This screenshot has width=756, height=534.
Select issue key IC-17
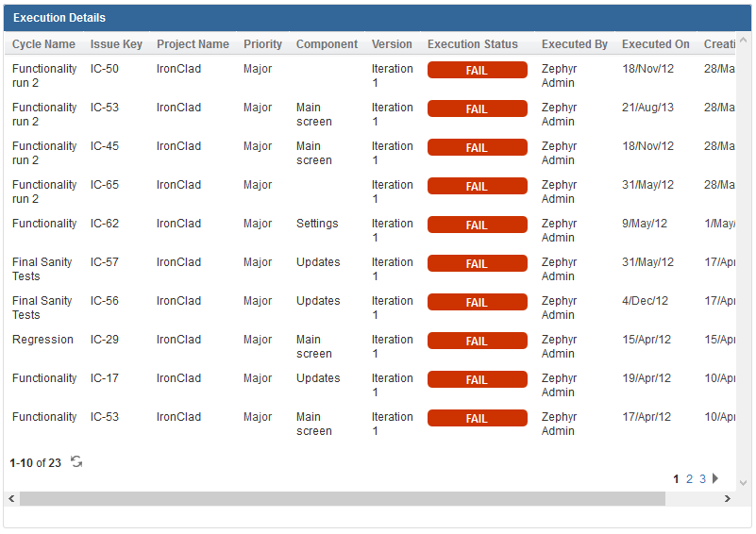point(104,378)
